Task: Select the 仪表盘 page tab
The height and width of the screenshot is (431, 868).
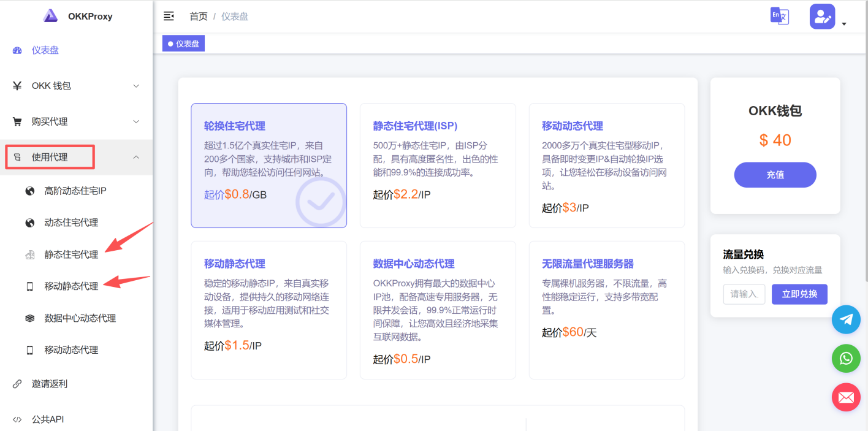Action: coord(183,44)
